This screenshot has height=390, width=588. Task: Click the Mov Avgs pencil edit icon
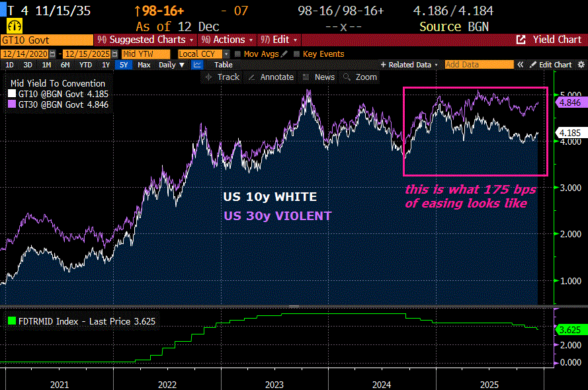pyautogui.click(x=284, y=54)
